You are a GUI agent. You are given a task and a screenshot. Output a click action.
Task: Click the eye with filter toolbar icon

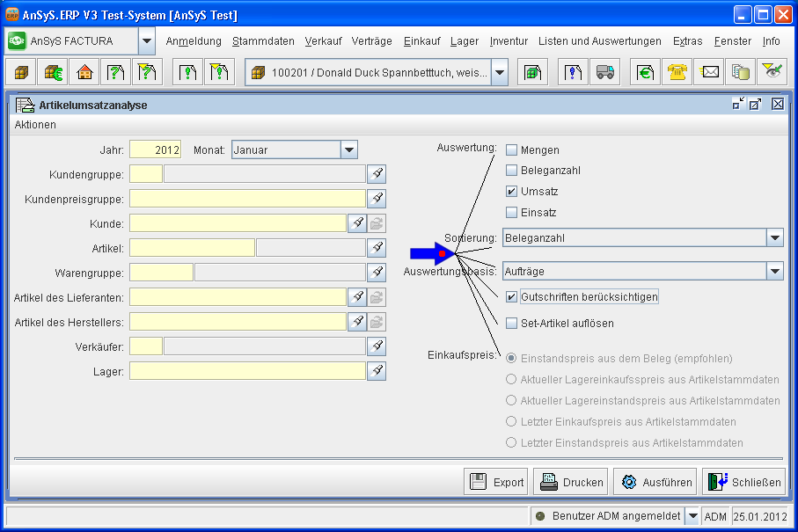coord(772,73)
